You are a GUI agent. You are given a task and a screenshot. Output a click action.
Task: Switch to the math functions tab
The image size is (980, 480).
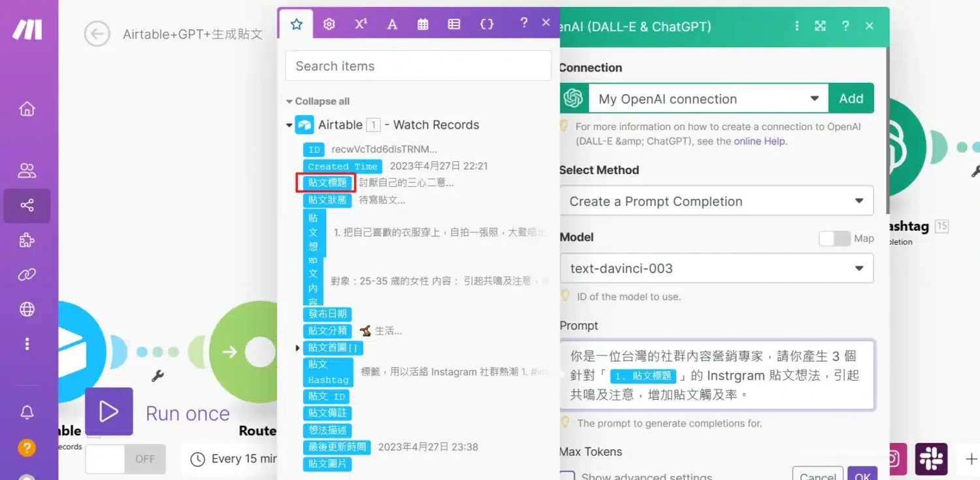coord(361,24)
